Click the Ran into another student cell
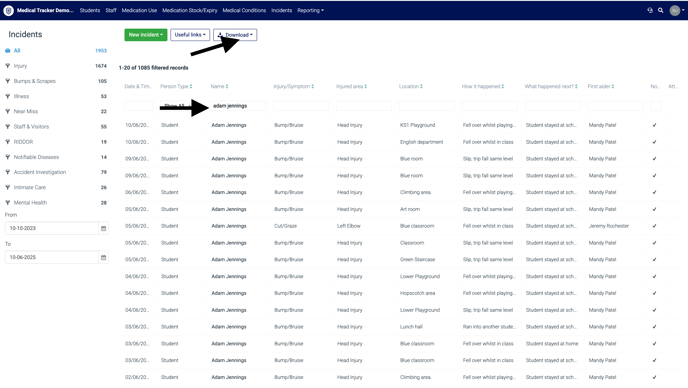This screenshot has width=688, height=388. pyautogui.click(x=489, y=327)
